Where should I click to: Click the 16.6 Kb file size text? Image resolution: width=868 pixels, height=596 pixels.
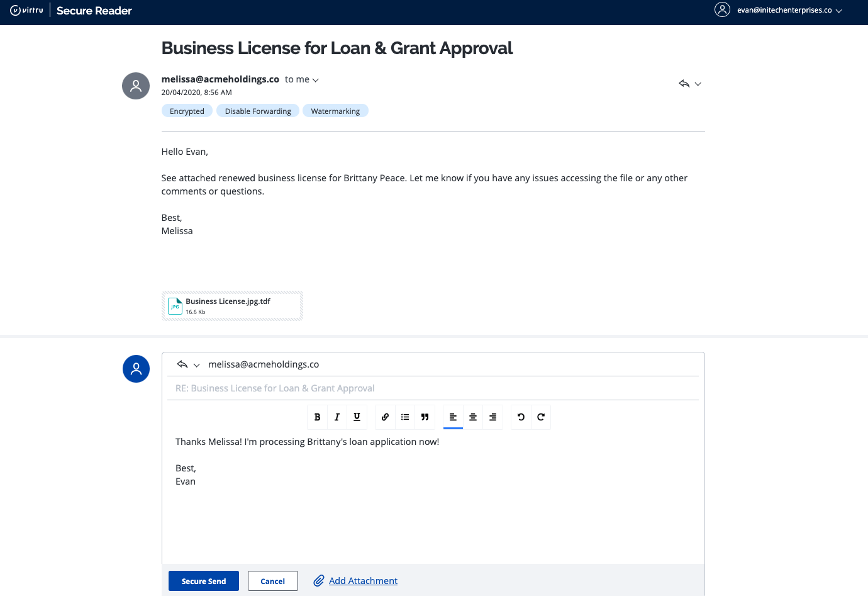click(x=196, y=312)
